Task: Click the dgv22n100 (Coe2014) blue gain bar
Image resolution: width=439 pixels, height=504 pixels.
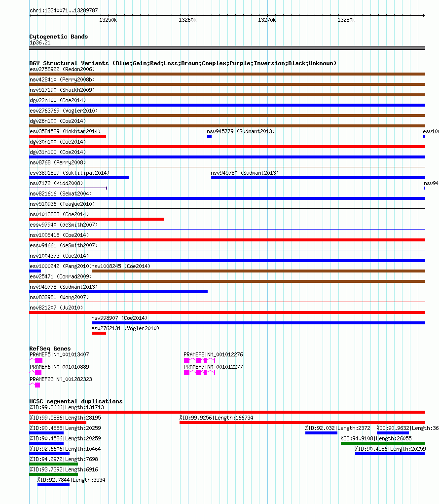Action: (227, 105)
